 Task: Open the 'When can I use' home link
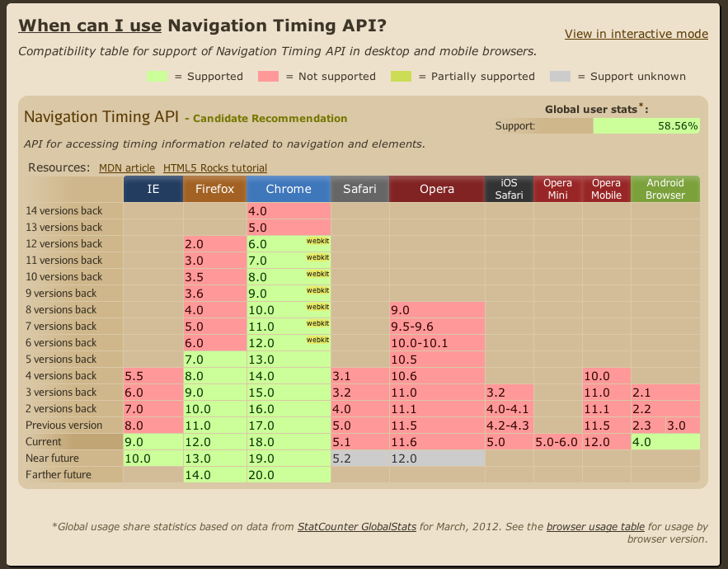click(90, 26)
